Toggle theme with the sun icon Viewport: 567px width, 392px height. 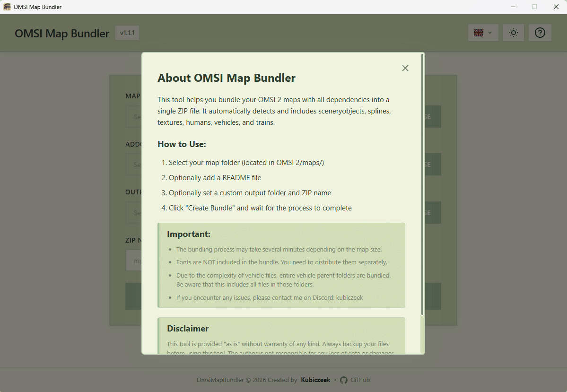[513, 33]
